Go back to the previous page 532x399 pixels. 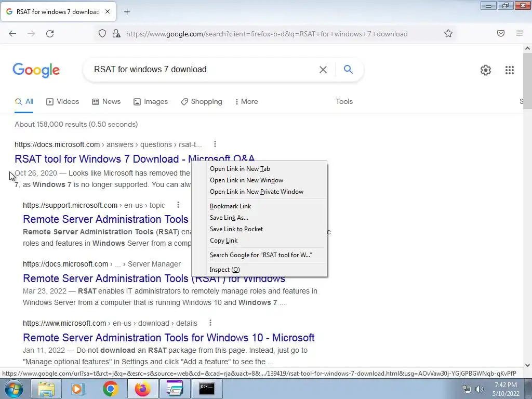[x=12, y=34]
